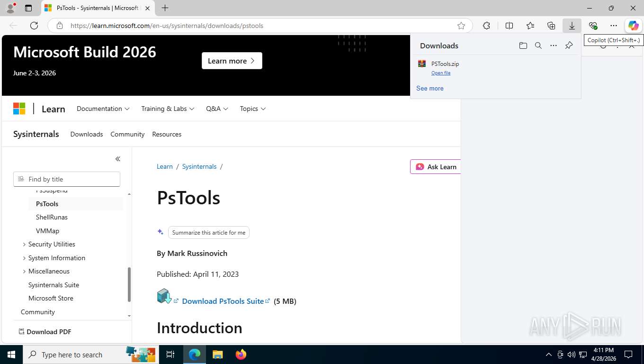
Task: Open the Learn home link
Action: click(54, 109)
